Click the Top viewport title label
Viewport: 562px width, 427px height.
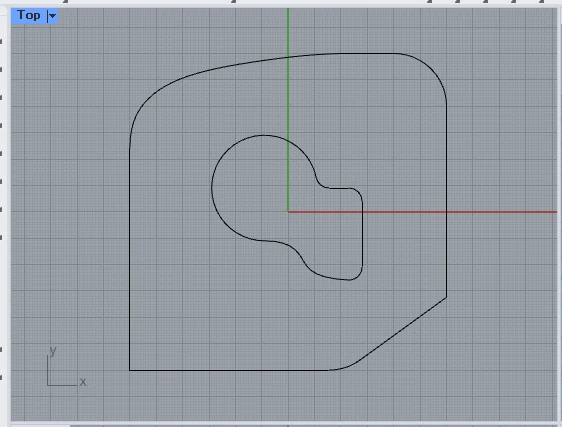(x=29, y=15)
